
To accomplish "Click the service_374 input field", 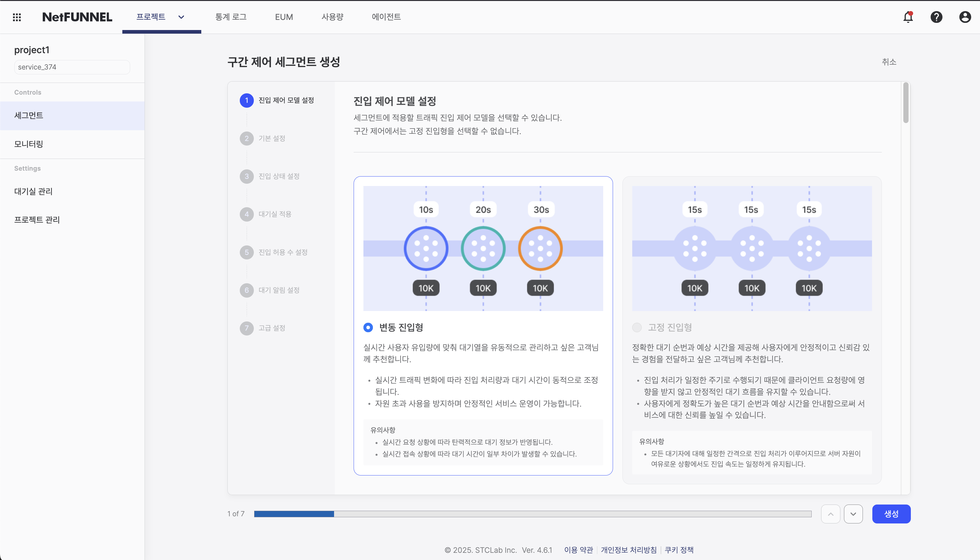I will (x=71, y=67).
